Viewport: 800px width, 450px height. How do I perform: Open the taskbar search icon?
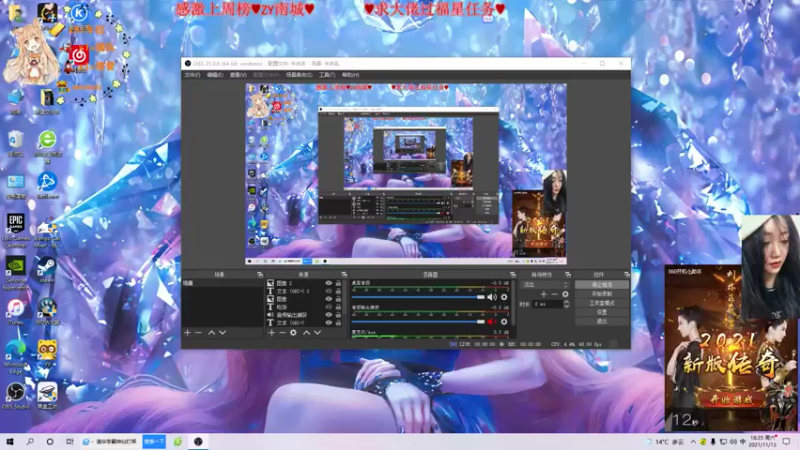click(x=30, y=441)
